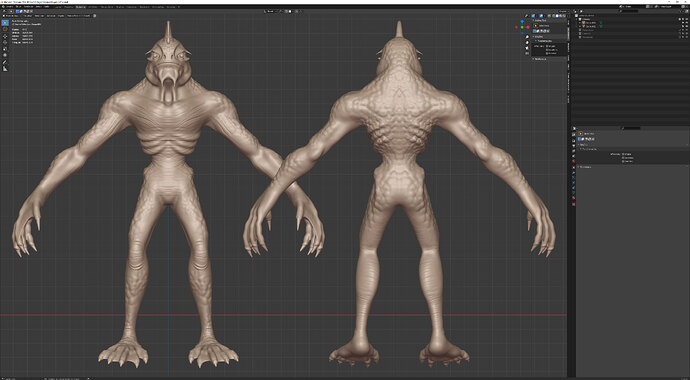Screen dimensions: 690x380
Task: Open the Particles properties tab
Action: click(574, 178)
